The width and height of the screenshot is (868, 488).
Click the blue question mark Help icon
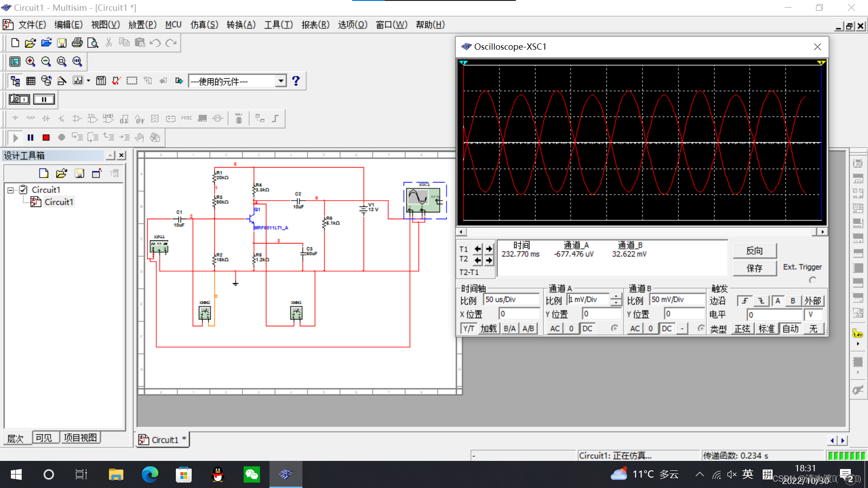click(296, 81)
